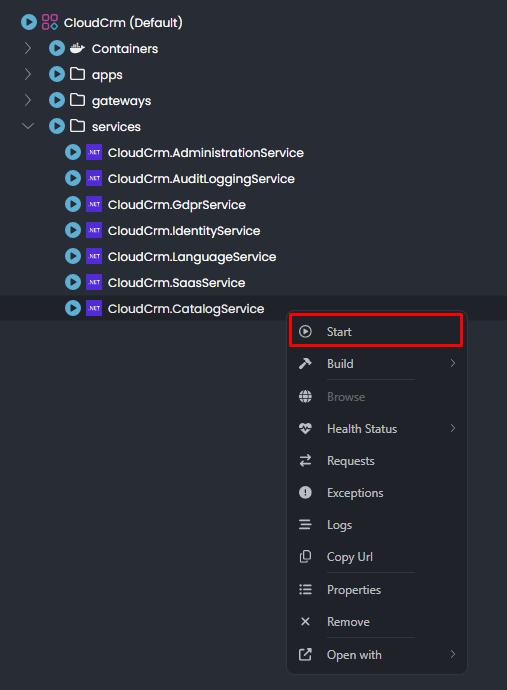
Task: Select the CloudCrm.AuditLoggingService row text
Action: pyautogui.click(x=201, y=179)
